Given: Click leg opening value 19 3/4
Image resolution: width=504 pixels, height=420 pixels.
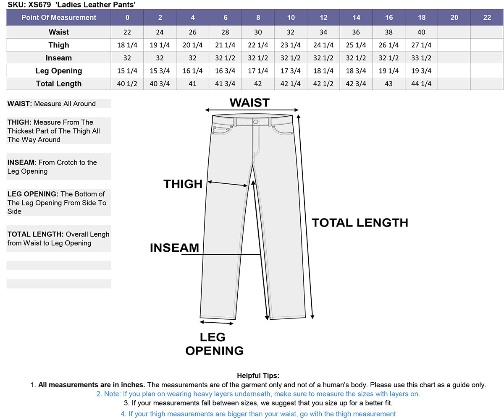Looking at the screenshot, I should (422, 71).
